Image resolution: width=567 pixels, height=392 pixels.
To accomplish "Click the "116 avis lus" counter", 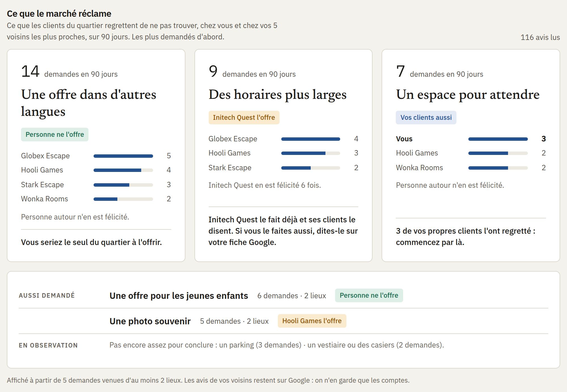I will [540, 37].
